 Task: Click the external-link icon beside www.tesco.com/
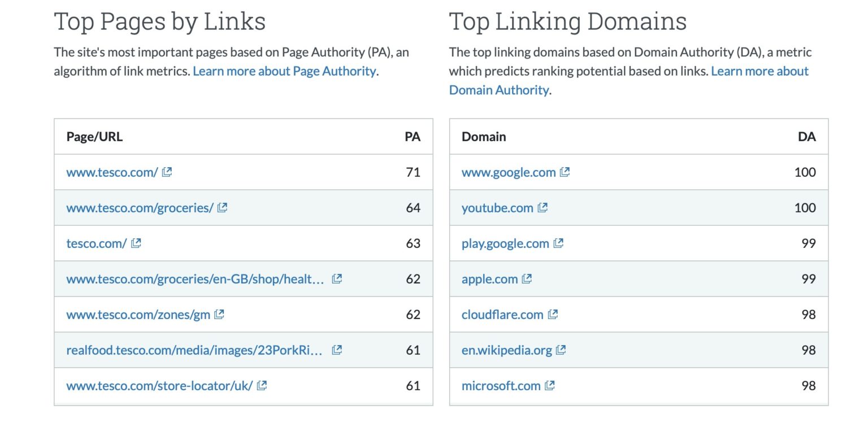click(167, 172)
